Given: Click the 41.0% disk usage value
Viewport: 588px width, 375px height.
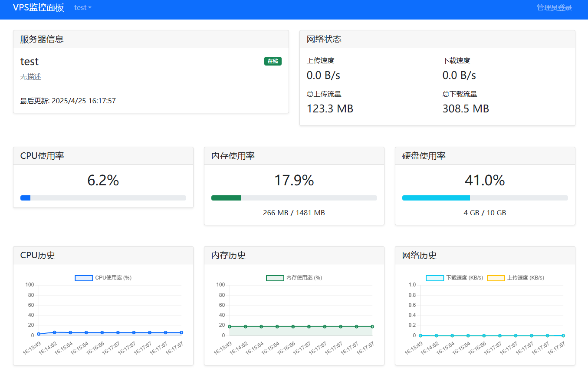Looking at the screenshot, I should point(485,180).
